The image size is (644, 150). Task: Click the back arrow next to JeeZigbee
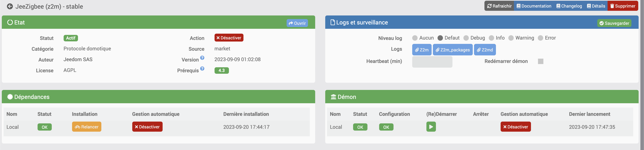[x=10, y=6]
